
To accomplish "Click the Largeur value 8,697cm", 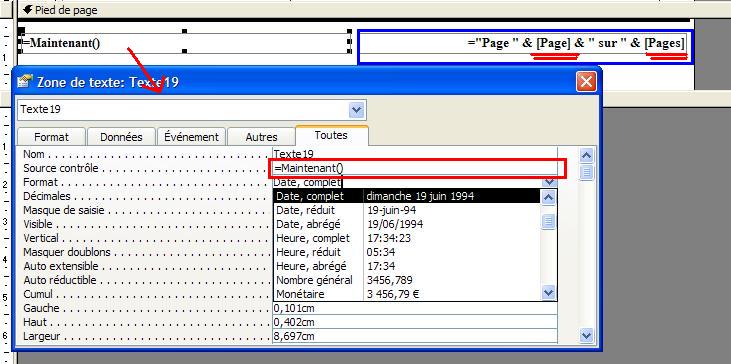I will 415,336.
